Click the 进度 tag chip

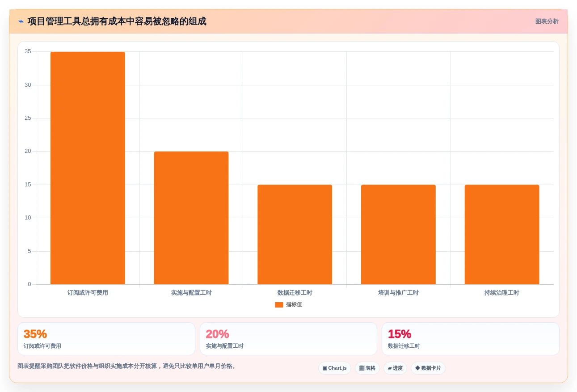(x=395, y=368)
